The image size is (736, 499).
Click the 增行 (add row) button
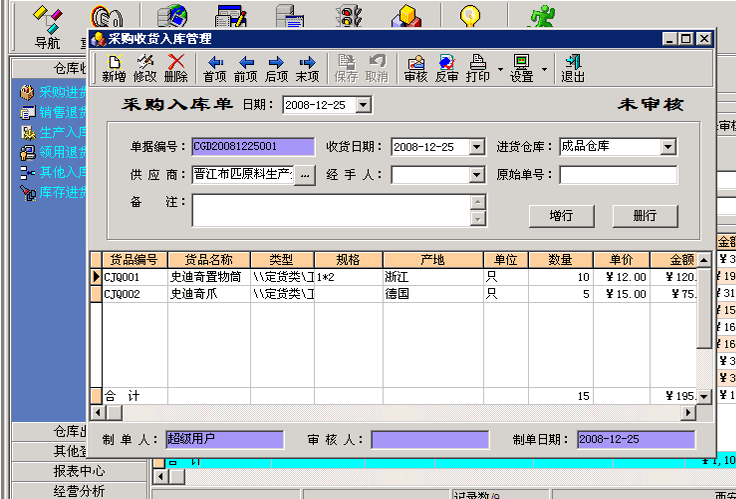[x=561, y=216]
